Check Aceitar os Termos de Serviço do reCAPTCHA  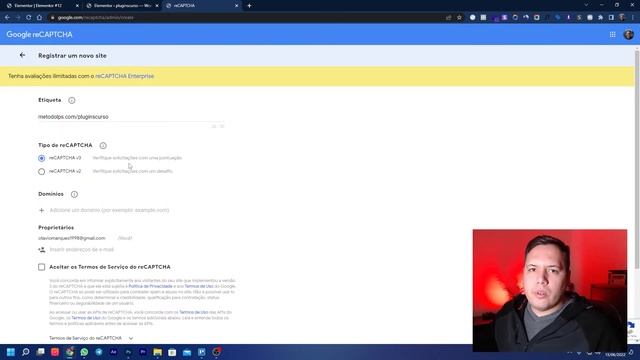pos(42,267)
